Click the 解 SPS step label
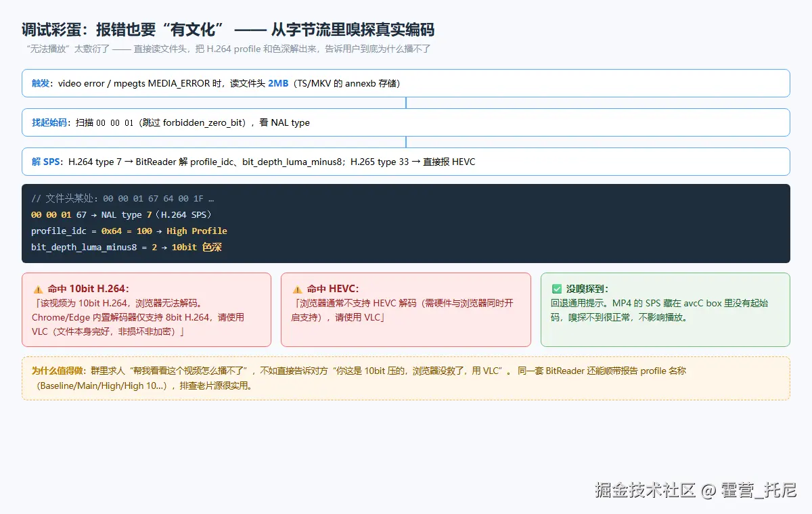Screen dimensions: 812x514 45,162
